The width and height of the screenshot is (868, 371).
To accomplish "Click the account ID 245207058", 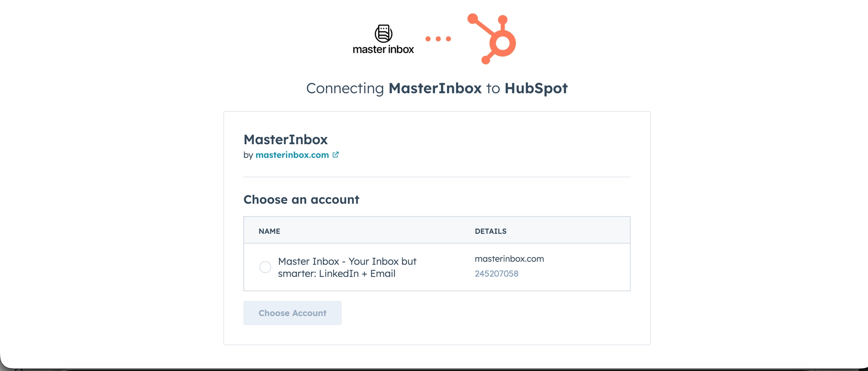I will (x=496, y=273).
